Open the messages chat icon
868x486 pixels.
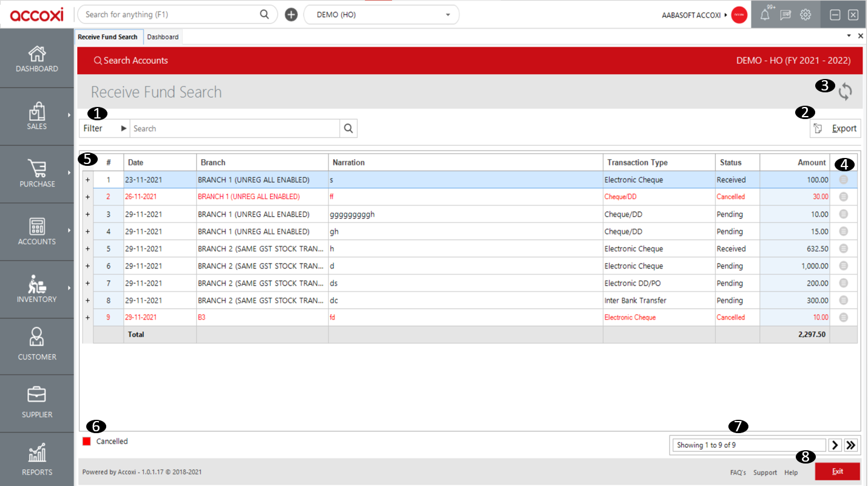(785, 15)
